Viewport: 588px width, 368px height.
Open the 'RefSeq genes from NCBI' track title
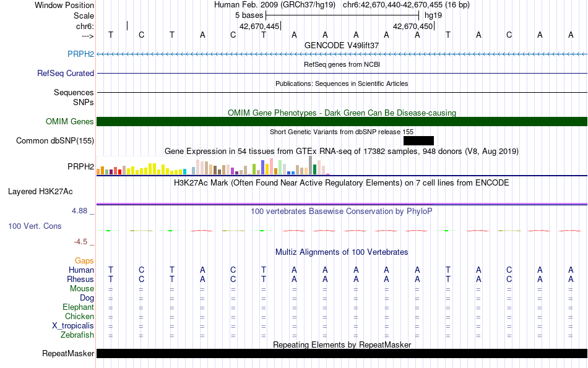[x=342, y=64]
